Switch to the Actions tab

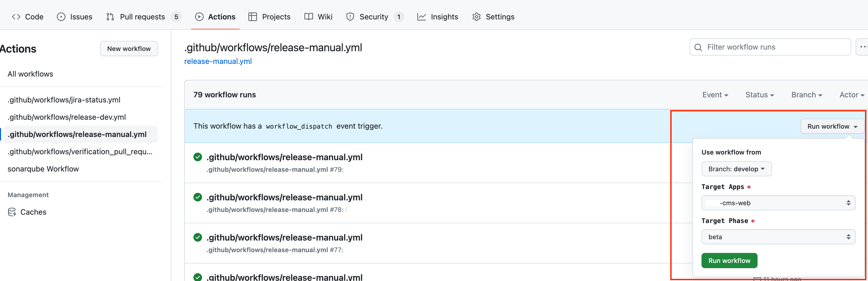coord(215,17)
